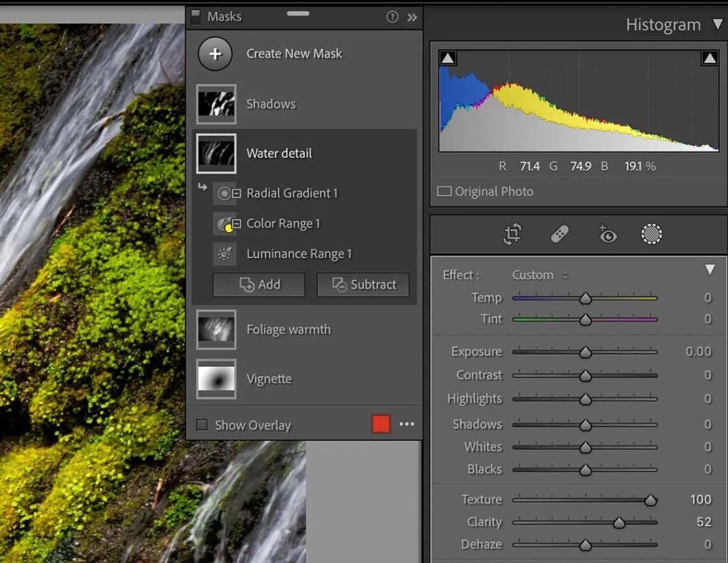Click the Add button
This screenshot has width=728, height=563.
click(x=259, y=285)
